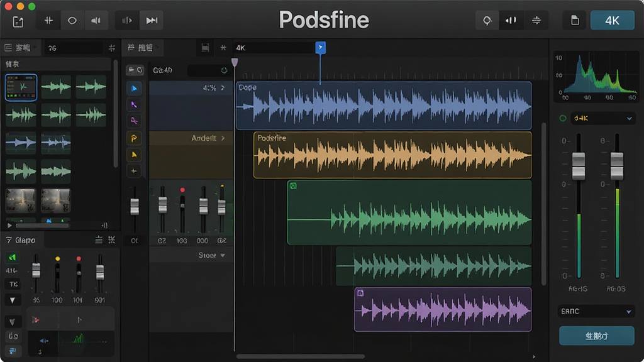The height and width of the screenshot is (362, 644).
Task: Click the right master fader handle
Action: [x=616, y=166]
